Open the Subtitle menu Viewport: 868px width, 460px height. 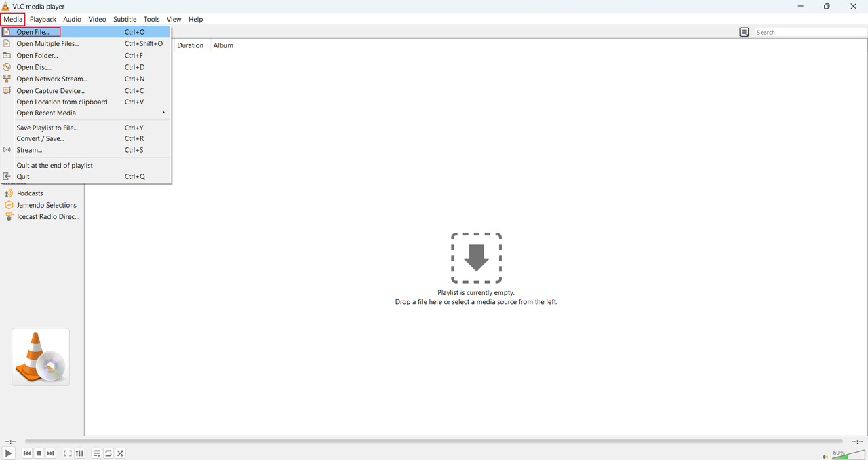coord(125,19)
